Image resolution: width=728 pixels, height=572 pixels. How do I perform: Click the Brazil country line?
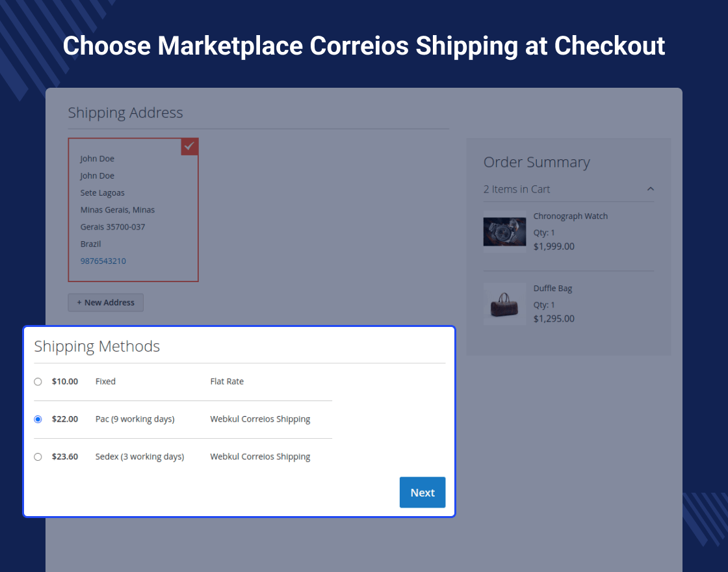pos(90,244)
